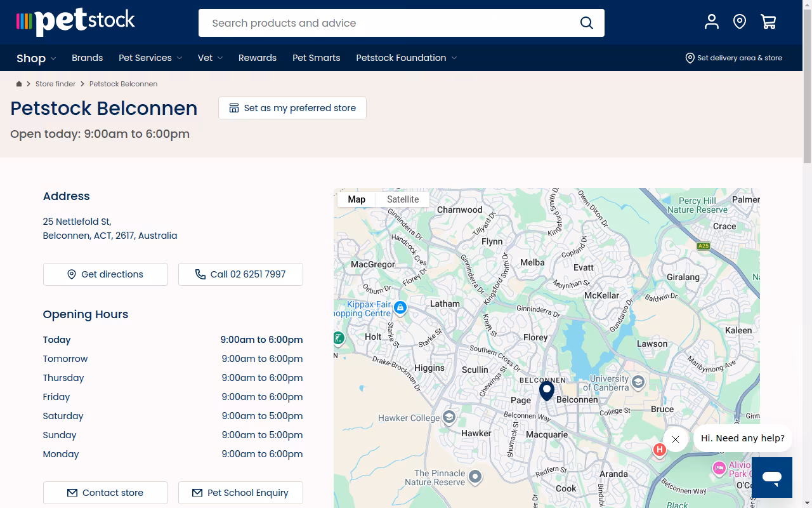Image resolution: width=812 pixels, height=508 pixels.
Task: Select the Map view toggle
Action: pos(357,199)
